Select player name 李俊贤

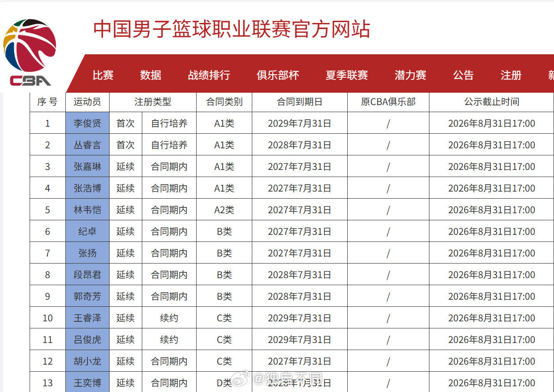pos(87,123)
